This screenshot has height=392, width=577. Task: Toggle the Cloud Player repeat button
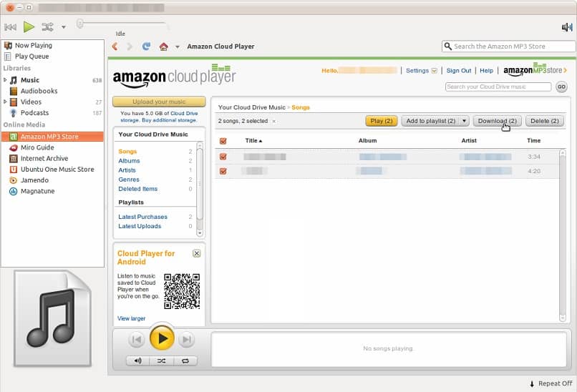pyautogui.click(x=185, y=361)
